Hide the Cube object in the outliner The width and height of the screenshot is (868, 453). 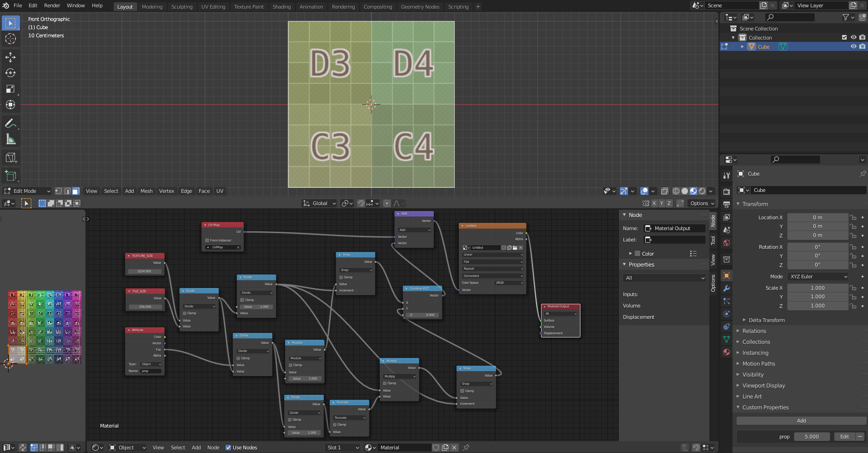[853, 46]
